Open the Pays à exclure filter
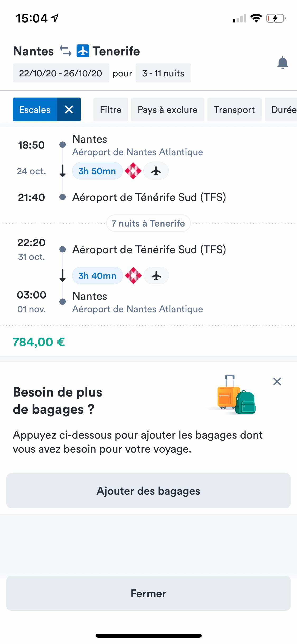This screenshot has height=644, width=297. click(167, 109)
